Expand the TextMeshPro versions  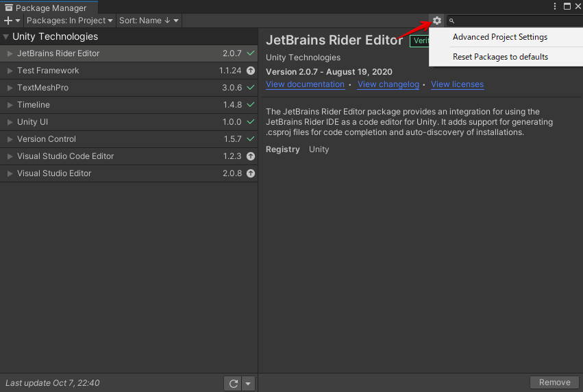[10, 88]
